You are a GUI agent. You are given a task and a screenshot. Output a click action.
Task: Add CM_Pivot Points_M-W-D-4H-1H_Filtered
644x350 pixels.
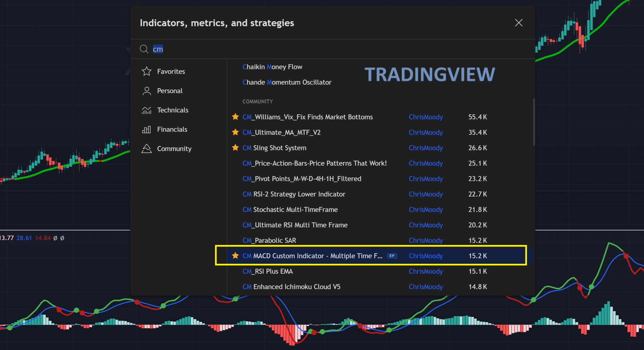302,179
